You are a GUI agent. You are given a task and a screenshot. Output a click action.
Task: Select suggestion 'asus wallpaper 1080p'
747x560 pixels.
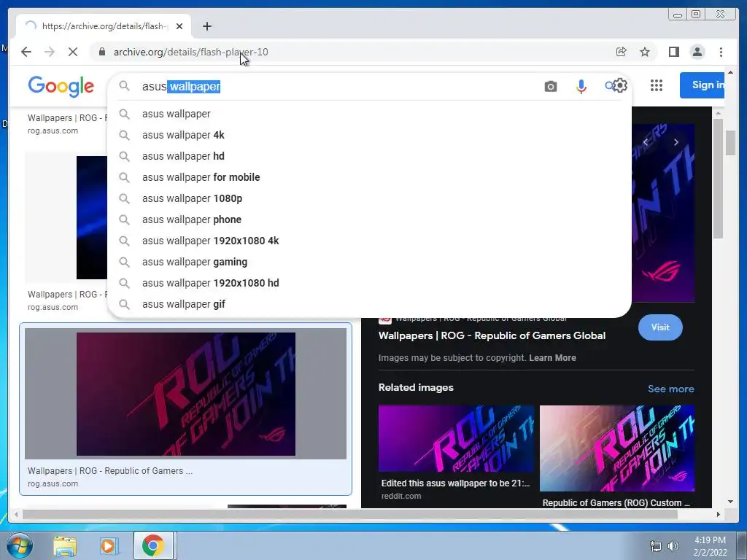click(369, 198)
